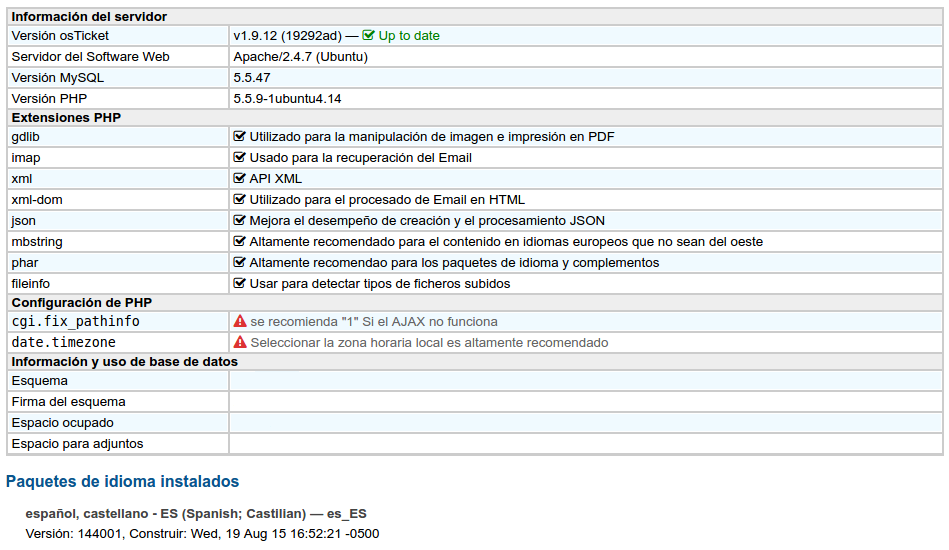Click the gdlib description about PDF printing
949x550 pixels.
click(432, 137)
